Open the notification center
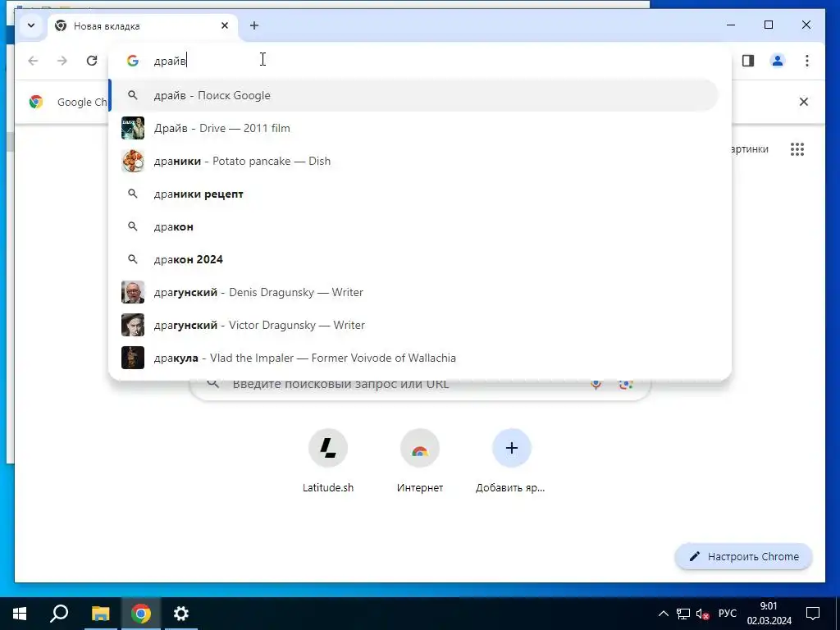 813,614
